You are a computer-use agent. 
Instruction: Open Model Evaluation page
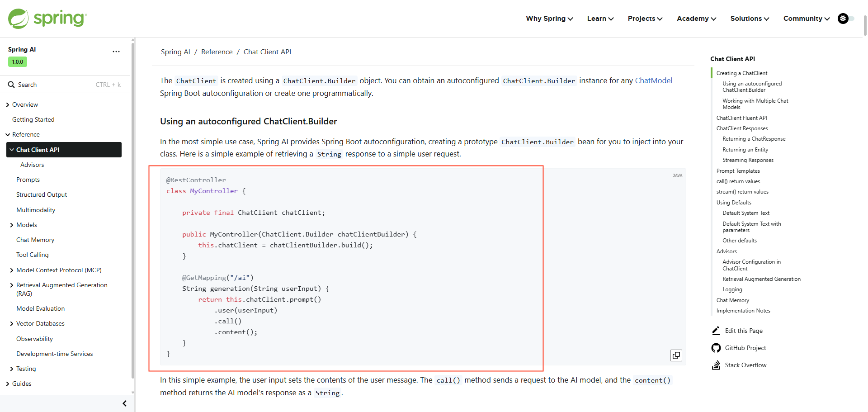click(41, 308)
